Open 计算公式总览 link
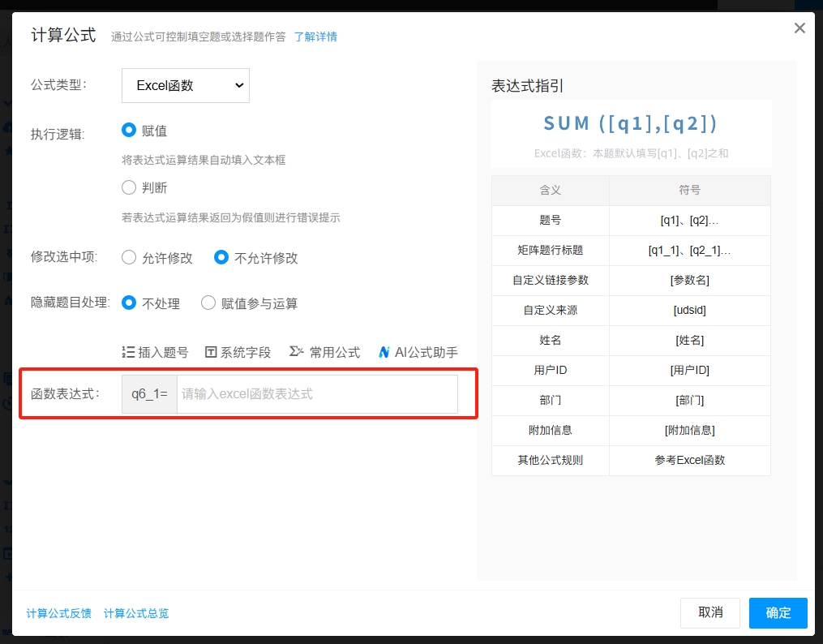Viewport: 823px width, 644px height. coord(136,613)
